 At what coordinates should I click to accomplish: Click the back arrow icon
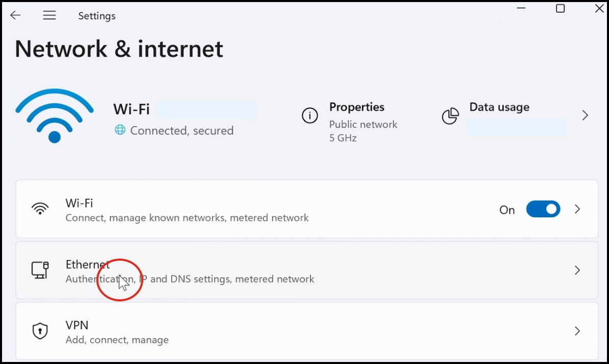pyautogui.click(x=15, y=15)
